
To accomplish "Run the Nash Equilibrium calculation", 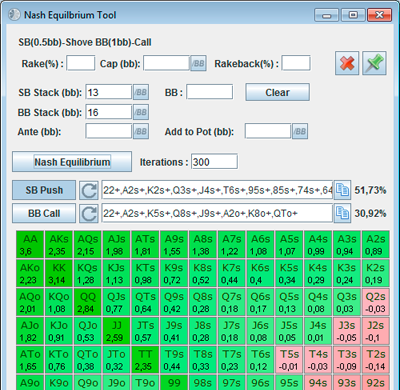I will pyautogui.click(x=72, y=162).
